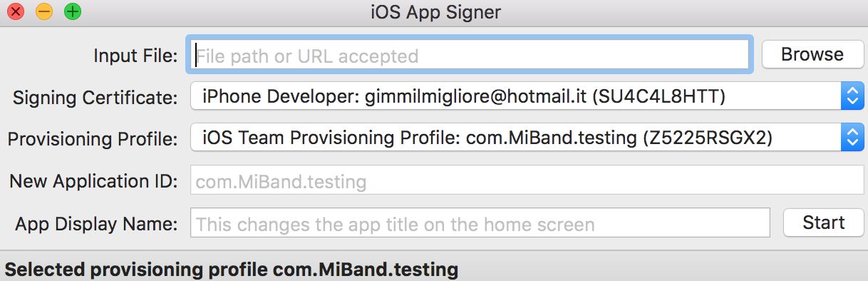868x281 pixels.
Task: Click the Signing Certificate label
Action: pos(95,97)
